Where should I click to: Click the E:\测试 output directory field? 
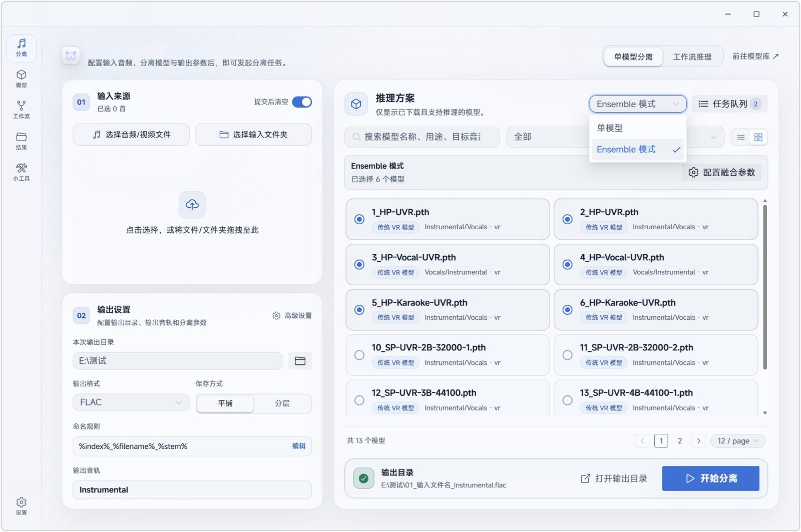178,361
